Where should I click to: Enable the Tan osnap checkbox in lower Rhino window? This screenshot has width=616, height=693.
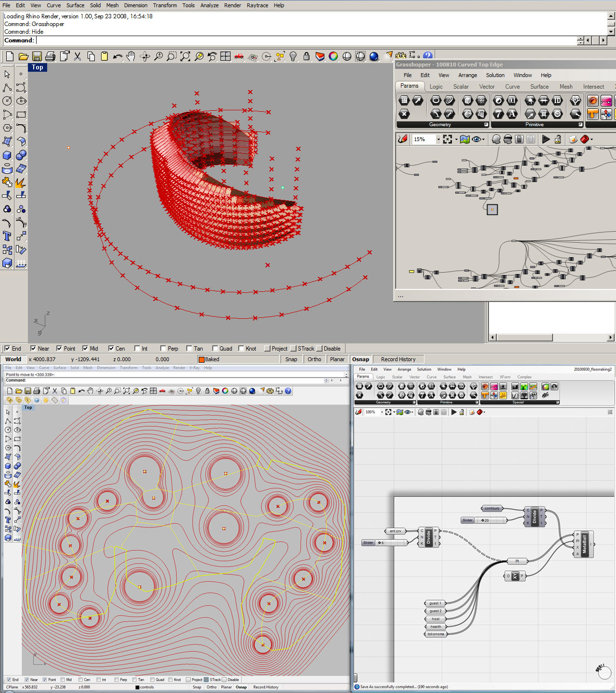(x=134, y=680)
